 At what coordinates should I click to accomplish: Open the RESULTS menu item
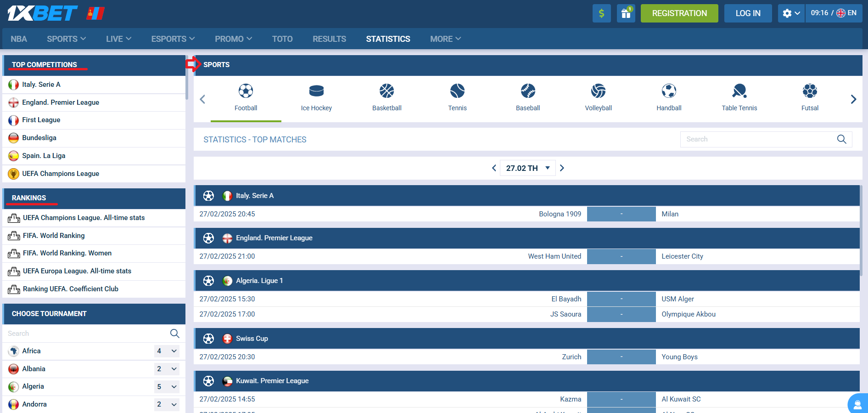[x=329, y=39]
